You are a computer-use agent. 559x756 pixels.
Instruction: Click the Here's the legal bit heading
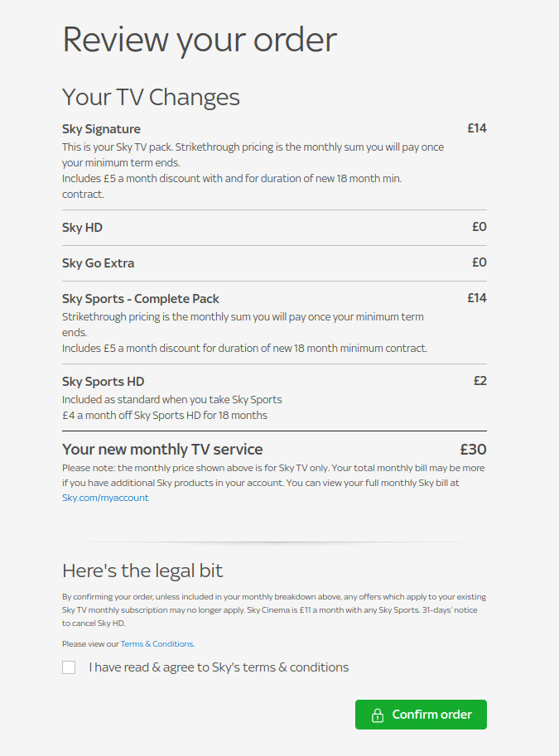click(x=142, y=571)
